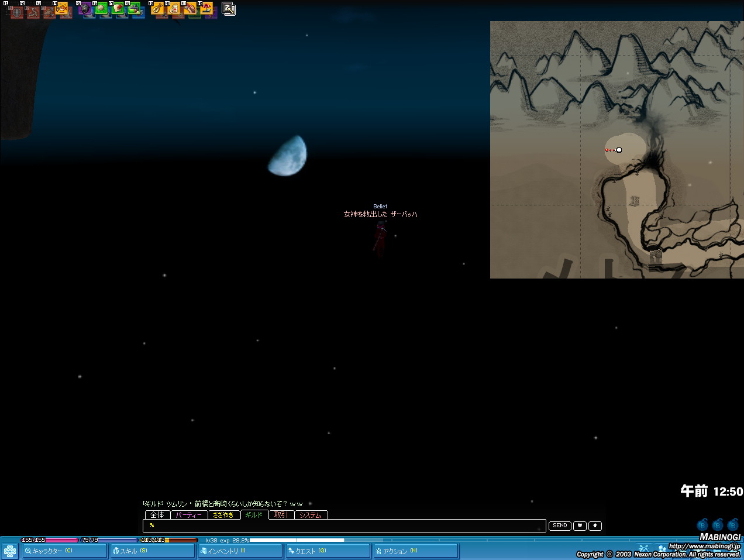Screen dimensions: 744x560
Task: Click the 午前 12:50 game clock
Action: pos(711,492)
